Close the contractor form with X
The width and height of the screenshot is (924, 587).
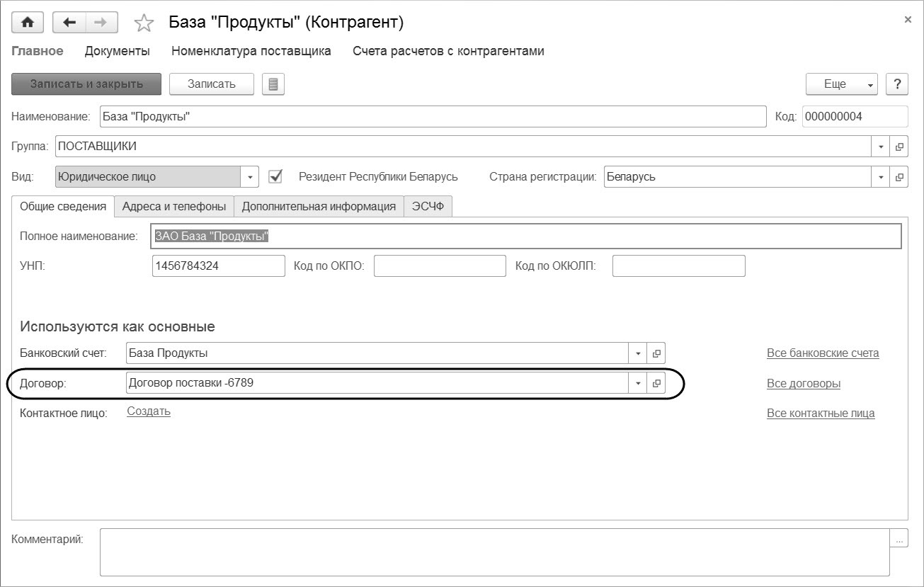point(908,20)
